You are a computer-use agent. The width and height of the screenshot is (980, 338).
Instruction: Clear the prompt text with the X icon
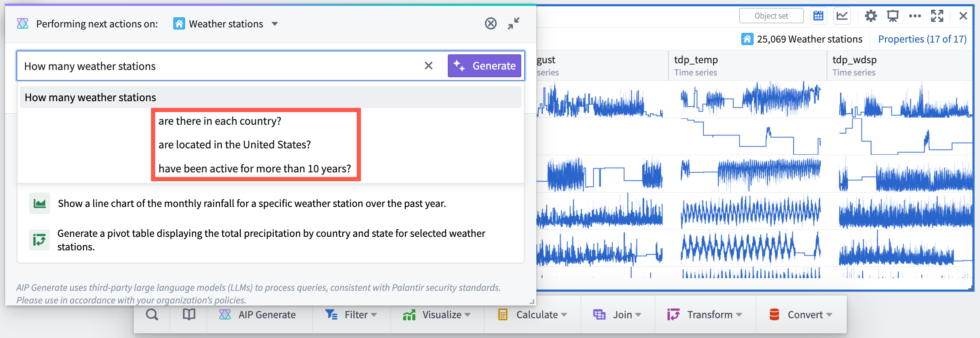(x=428, y=66)
